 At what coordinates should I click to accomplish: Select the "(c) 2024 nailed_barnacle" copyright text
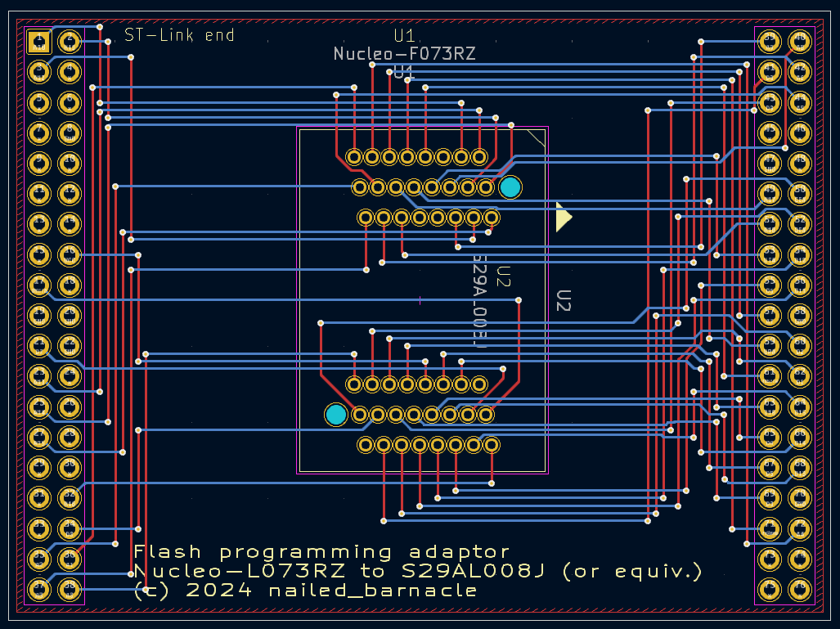(x=305, y=590)
